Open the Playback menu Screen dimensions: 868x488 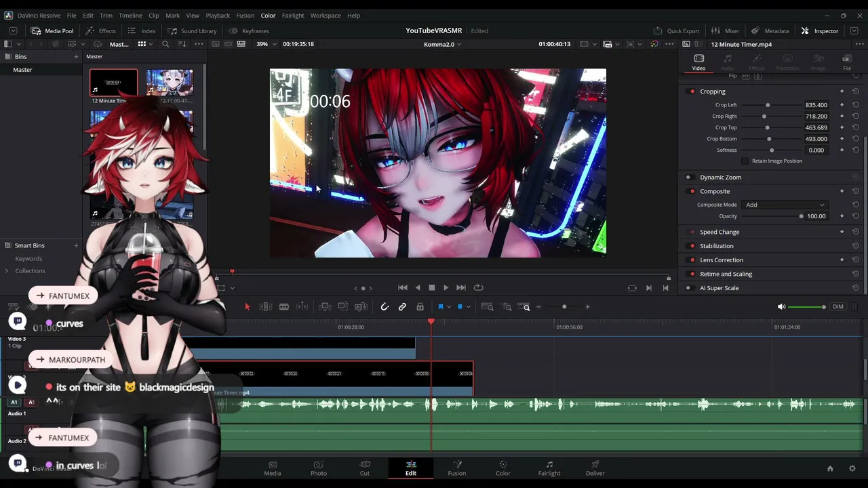tap(218, 16)
